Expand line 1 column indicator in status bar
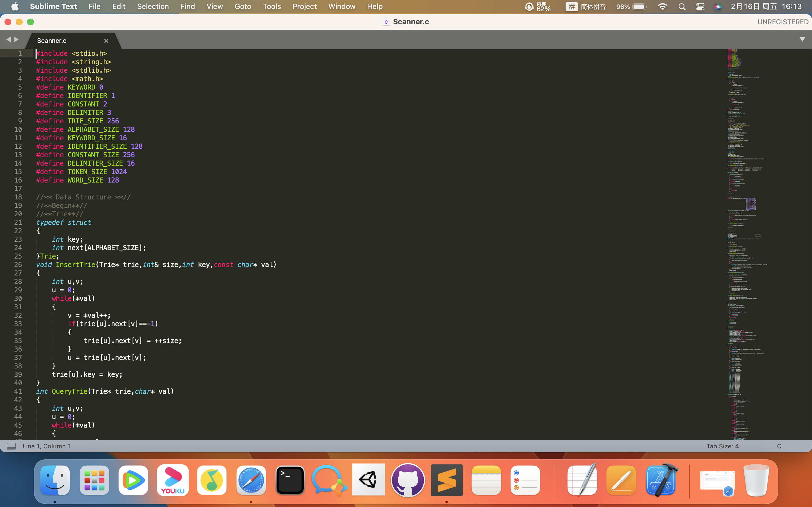The height and width of the screenshot is (507, 812). [x=46, y=446]
